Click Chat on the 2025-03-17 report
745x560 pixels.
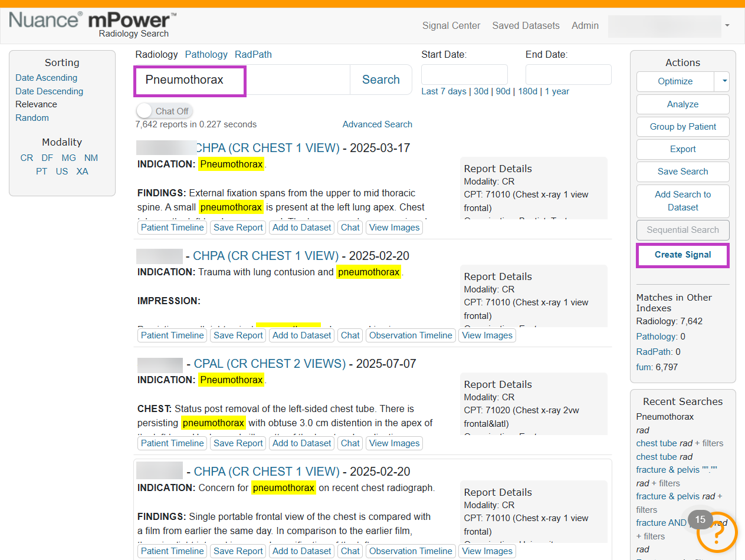click(x=350, y=228)
